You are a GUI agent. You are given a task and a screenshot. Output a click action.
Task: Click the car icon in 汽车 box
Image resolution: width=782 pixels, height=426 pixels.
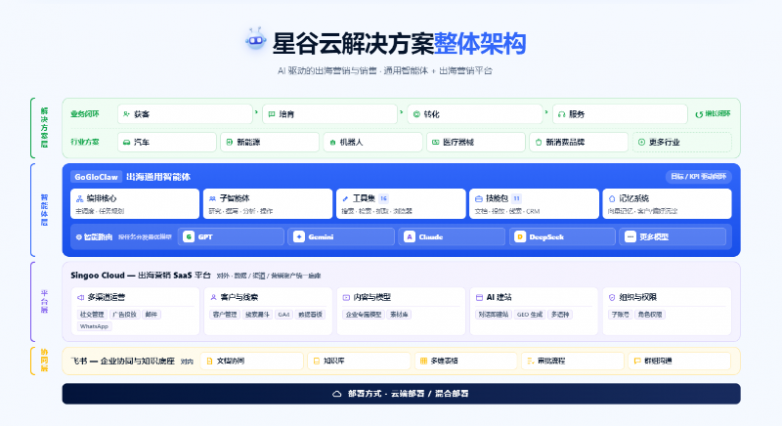coord(127,142)
